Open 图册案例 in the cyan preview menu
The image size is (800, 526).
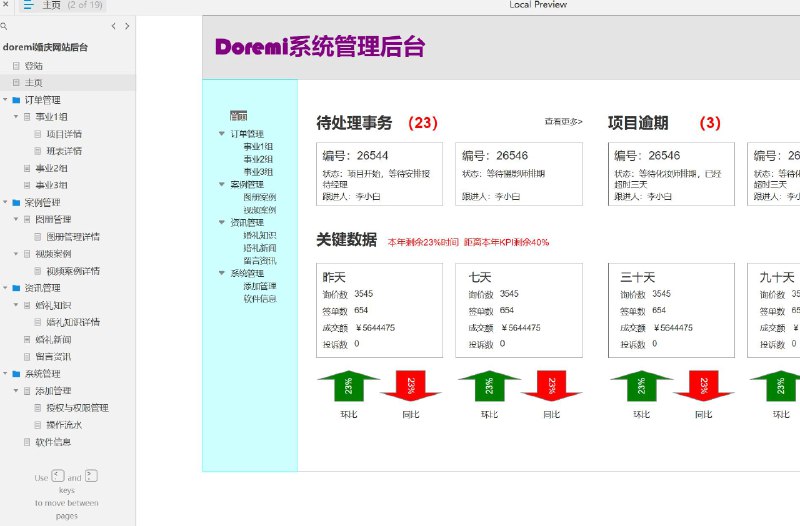(260, 197)
